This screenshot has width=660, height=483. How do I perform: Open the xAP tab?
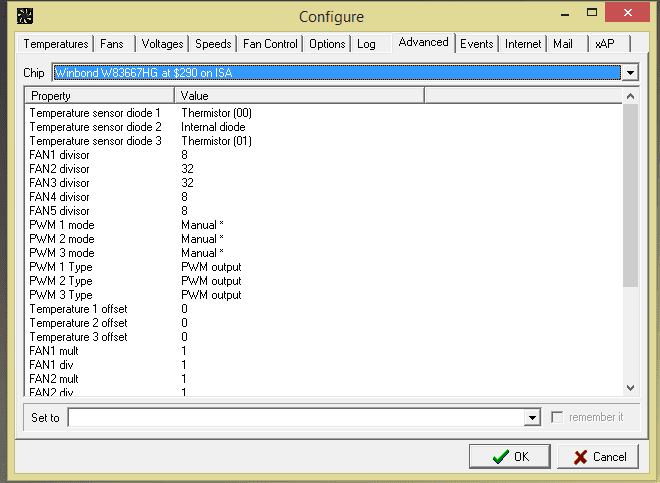[x=609, y=44]
